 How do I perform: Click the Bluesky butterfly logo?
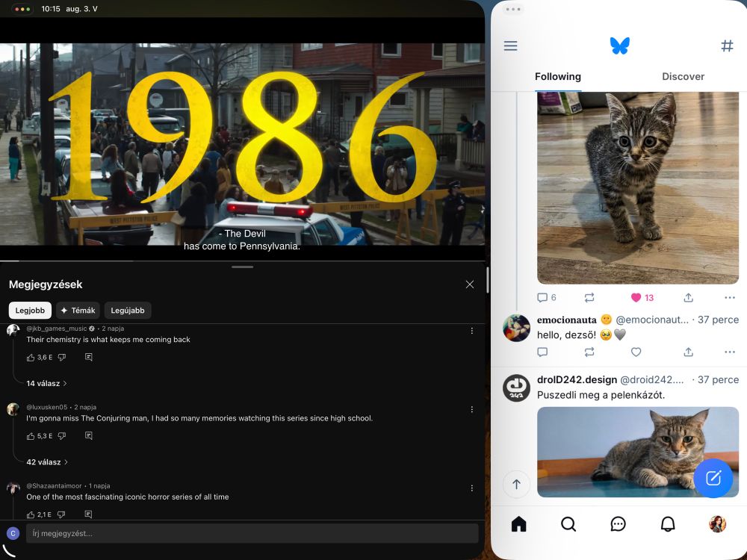pyautogui.click(x=619, y=46)
